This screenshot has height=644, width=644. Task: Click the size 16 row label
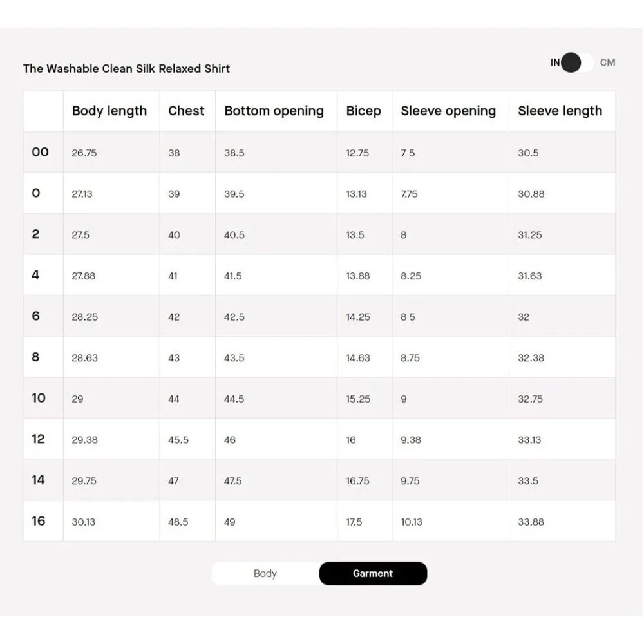[x=39, y=521]
